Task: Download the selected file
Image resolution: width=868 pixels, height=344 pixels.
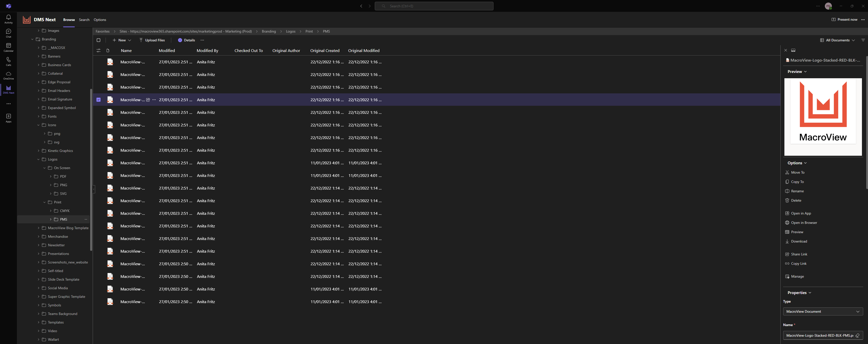Action: point(799,241)
